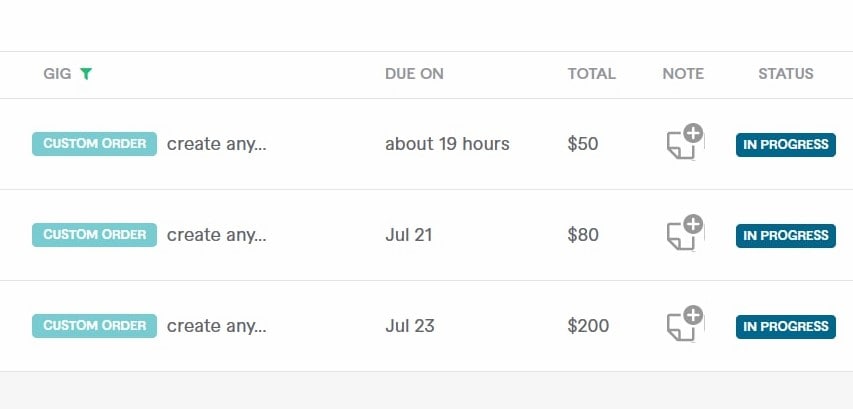Viewport: 853px width, 409px height.
Task: Click the STATUS column header
Action: tap(786, 73)
